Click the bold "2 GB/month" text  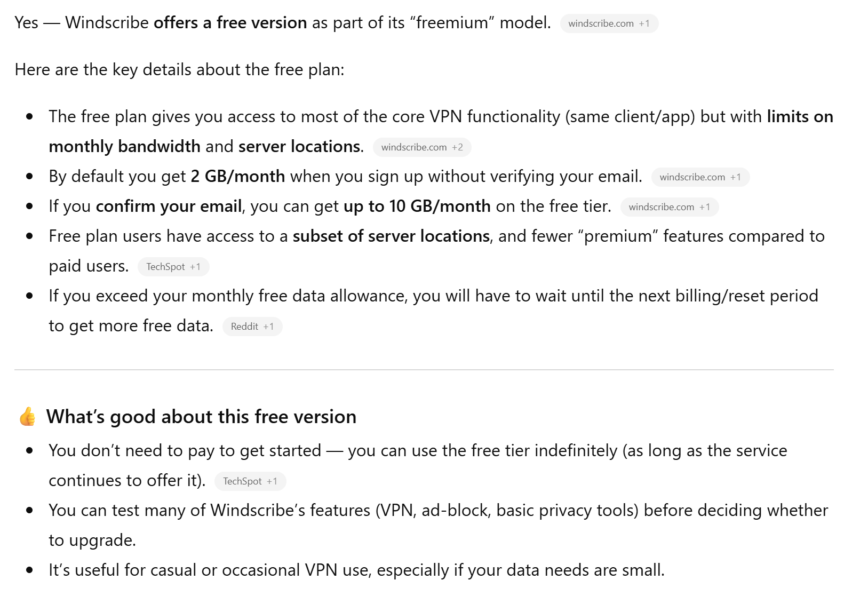coord(237,177)
